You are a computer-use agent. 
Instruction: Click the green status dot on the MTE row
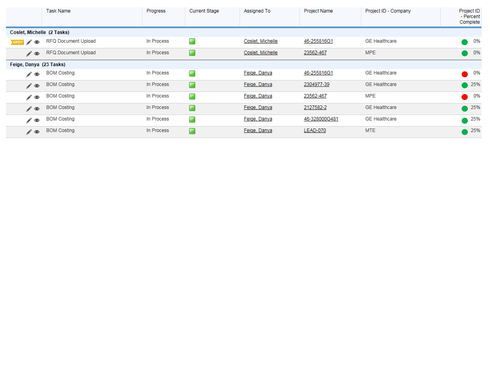pos(465,132)
